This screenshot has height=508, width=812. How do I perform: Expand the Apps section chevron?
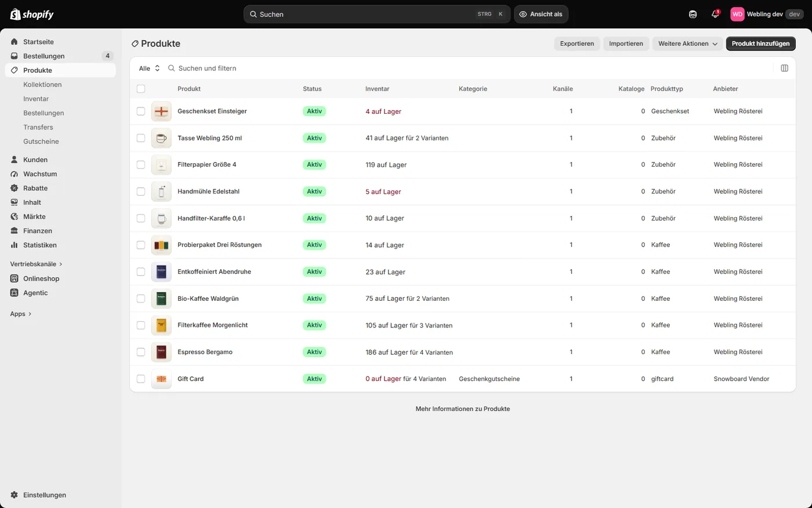pyautogui.click(x=30, y=314)
